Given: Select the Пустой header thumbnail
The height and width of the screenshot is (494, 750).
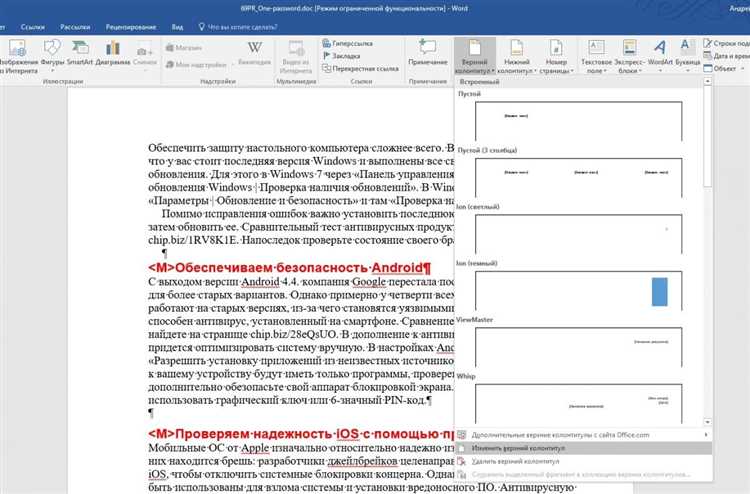Looking at the screenshot, I should tap(578, 121).
